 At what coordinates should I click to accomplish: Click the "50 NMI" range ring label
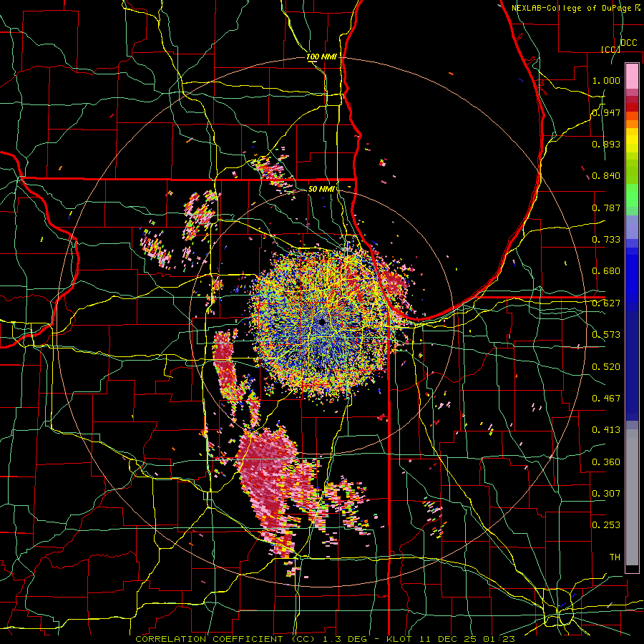click(321, 189)
